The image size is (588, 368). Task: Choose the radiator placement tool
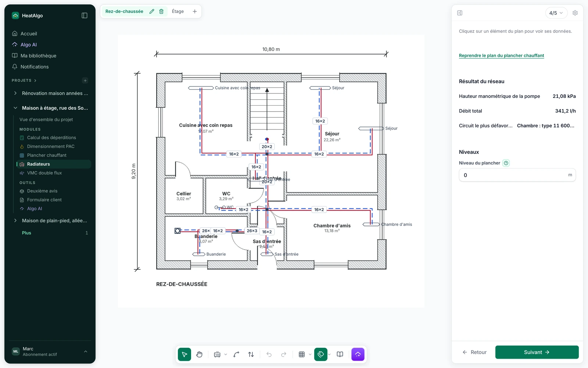(x=217, y=354)
